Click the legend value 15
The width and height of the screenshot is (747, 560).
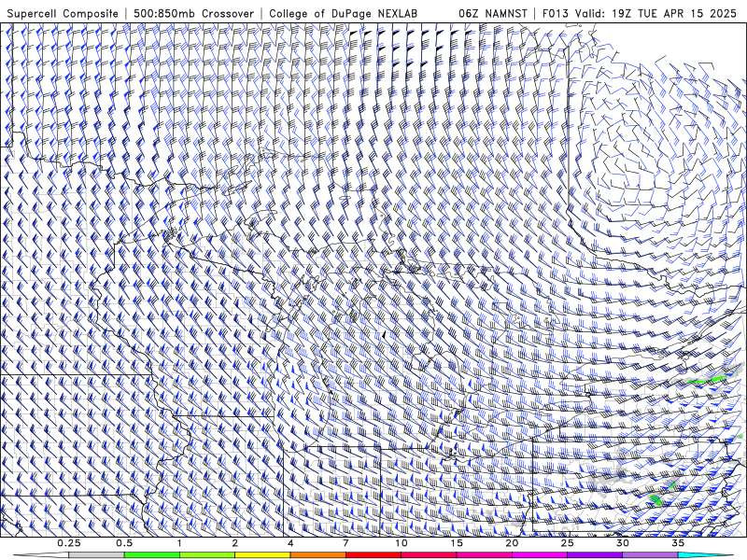457,543
